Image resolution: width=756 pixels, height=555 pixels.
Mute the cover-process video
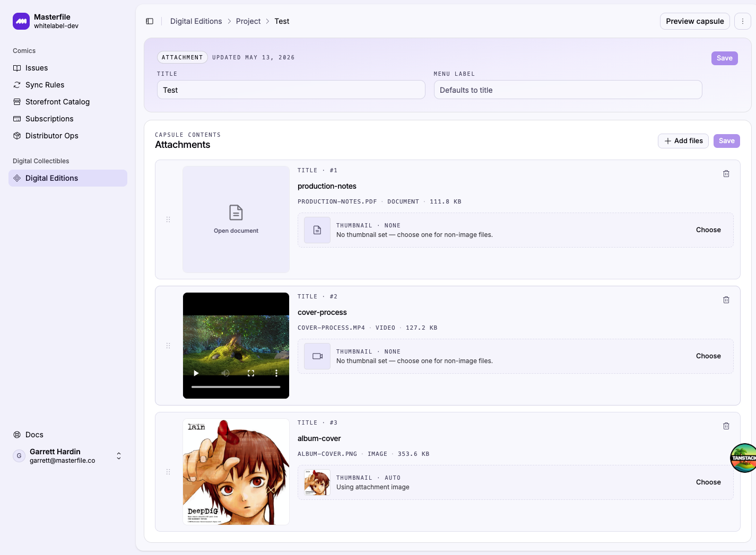(225, 373)
